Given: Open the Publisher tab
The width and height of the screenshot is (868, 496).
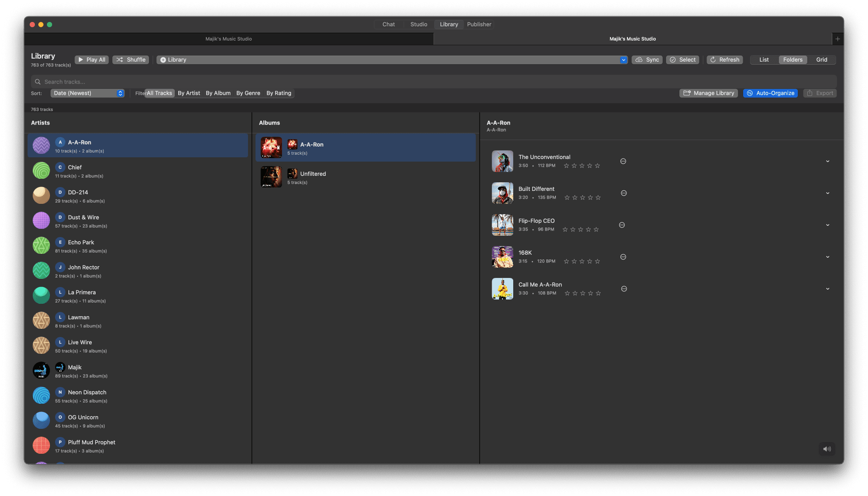Looking at the screenshot, I should (x=479, y=25).
